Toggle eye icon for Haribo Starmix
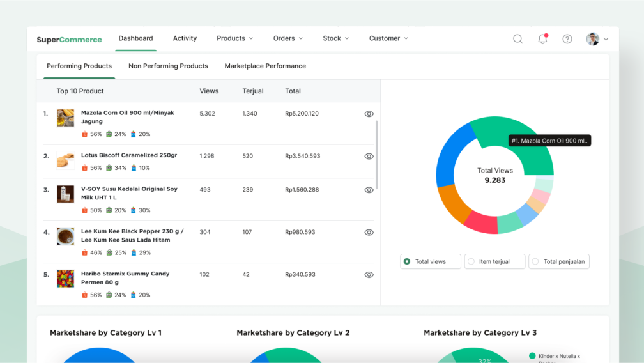This screenshot has width=644, height=363. [369, 274]
